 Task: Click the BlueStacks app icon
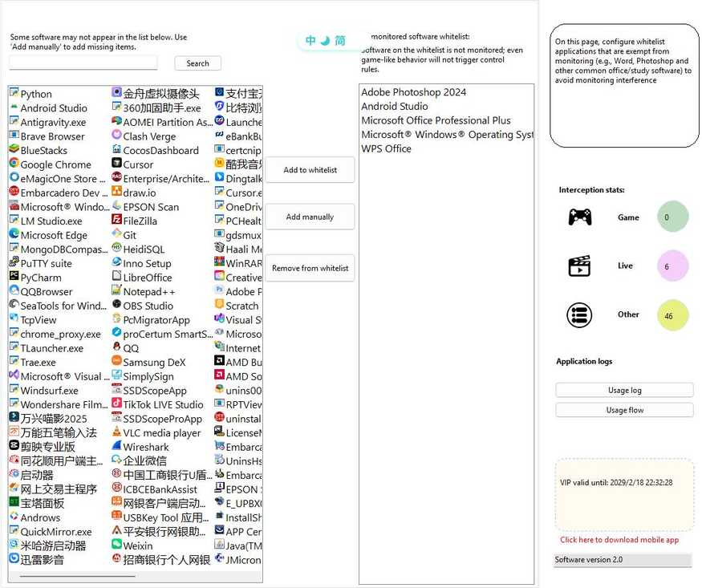coord(14,150)
